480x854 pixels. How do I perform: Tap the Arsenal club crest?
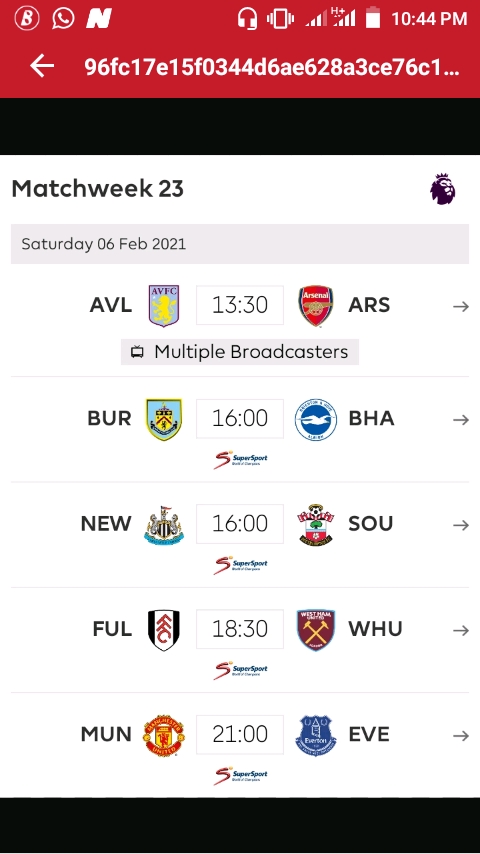[x=316, y=306]
